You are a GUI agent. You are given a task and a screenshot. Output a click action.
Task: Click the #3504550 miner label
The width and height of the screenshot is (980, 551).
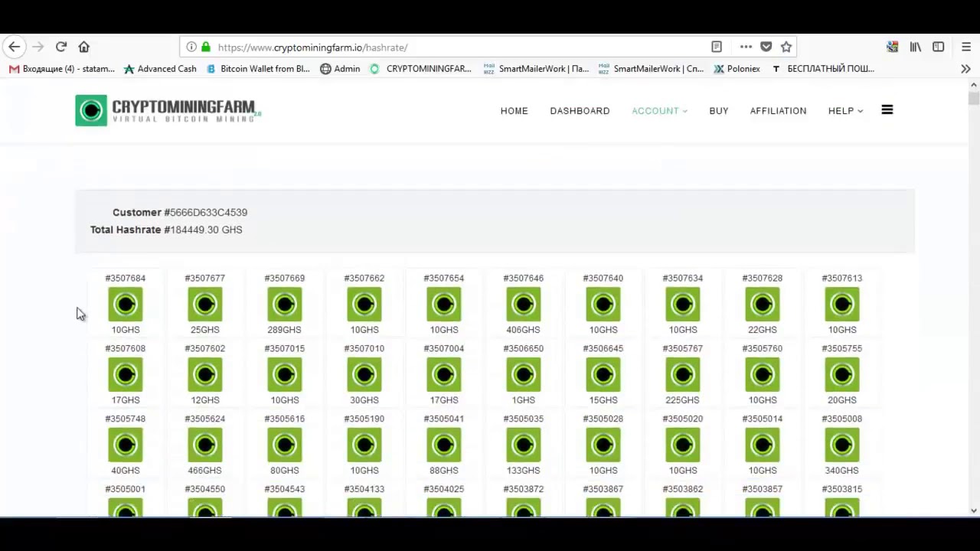(x=205, y=490)
